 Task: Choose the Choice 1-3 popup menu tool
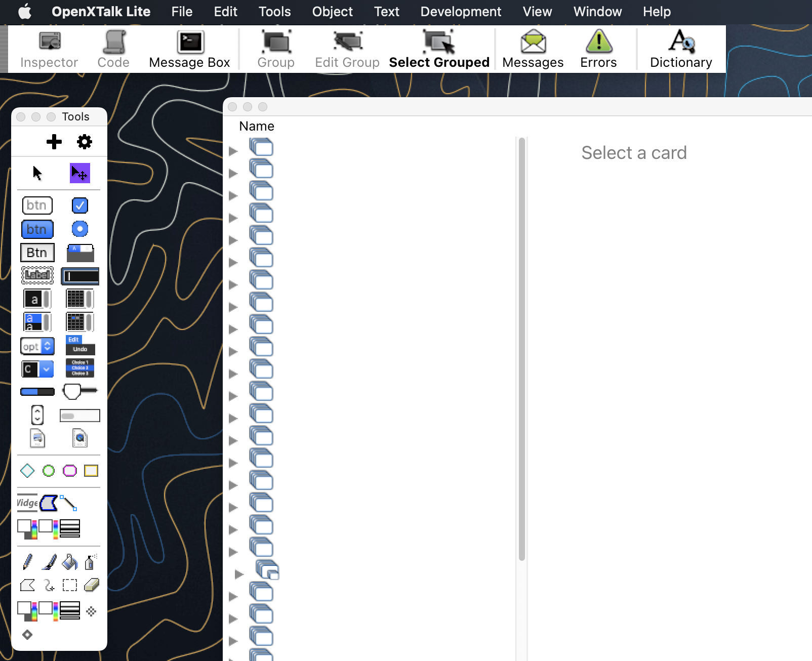tap(80, 368)
